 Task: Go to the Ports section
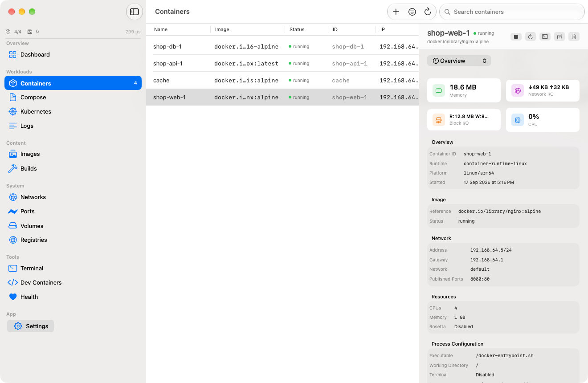73,211
